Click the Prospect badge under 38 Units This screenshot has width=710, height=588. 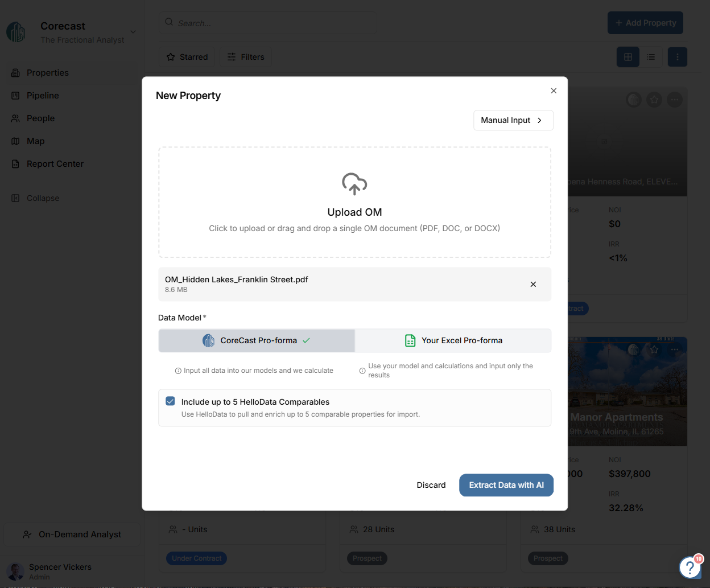tap(548, 558)
